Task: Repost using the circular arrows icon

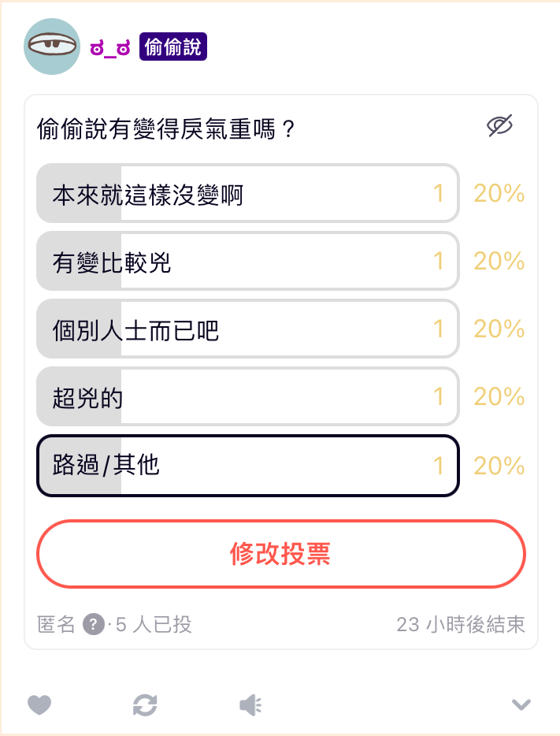Action: 145,704
